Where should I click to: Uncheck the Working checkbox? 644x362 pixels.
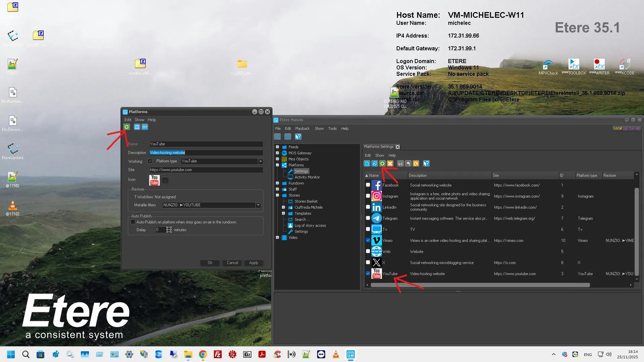click(x=150, y=161)
